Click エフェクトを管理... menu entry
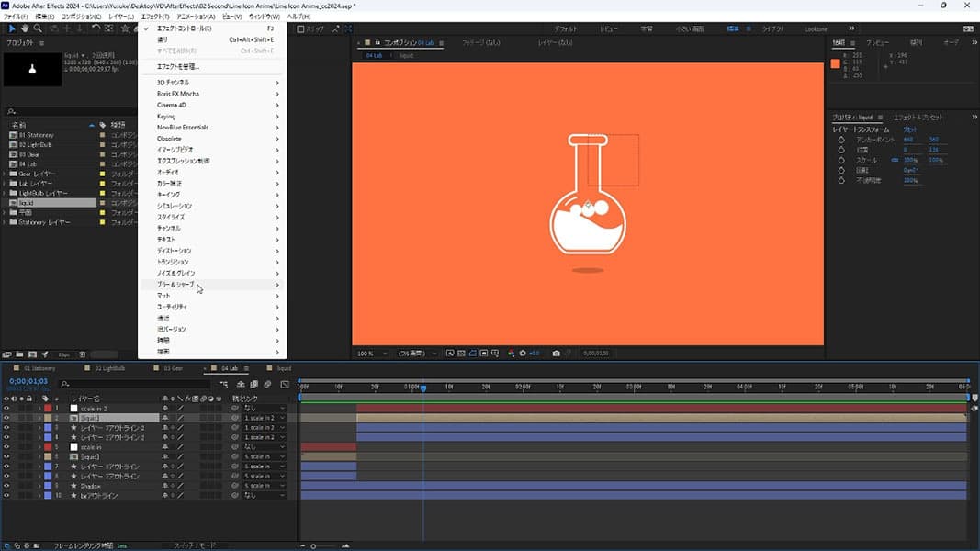The height and width of the screenshot is (551, 980). coord(178,67)
